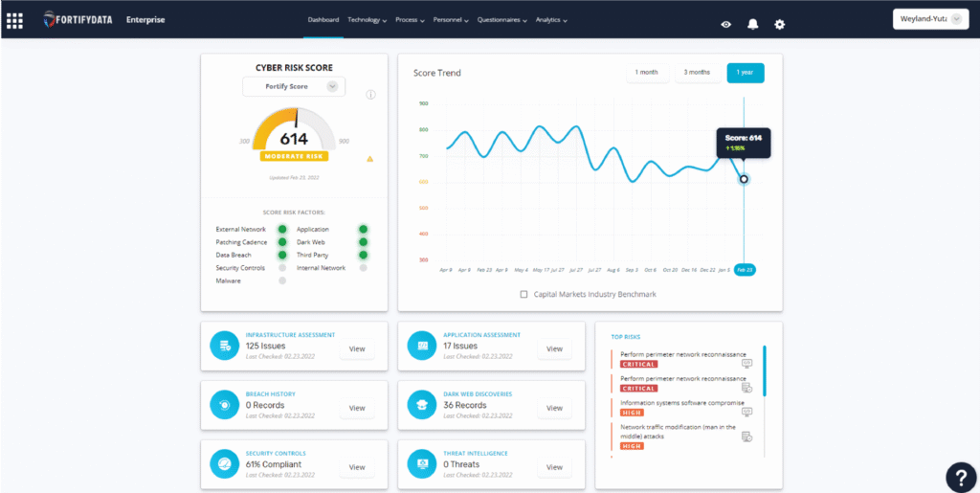Click the info icon beside Fortify Score
This screenshot has height=493, width=980.
click(370, 95)
